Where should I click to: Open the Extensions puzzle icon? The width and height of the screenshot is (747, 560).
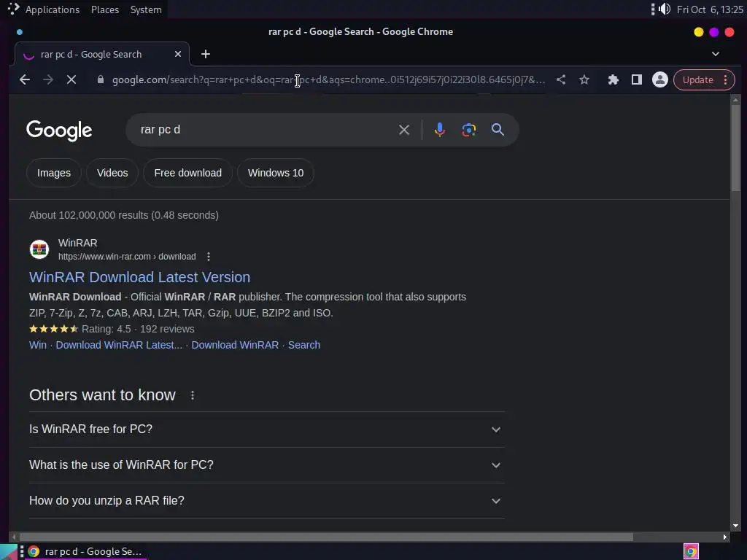(613, 79)
